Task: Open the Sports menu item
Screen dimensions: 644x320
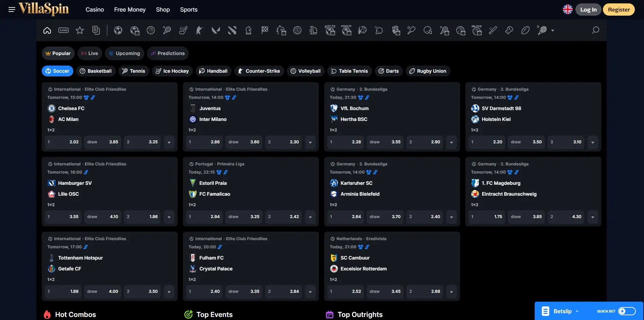Action: coord(189,10)
